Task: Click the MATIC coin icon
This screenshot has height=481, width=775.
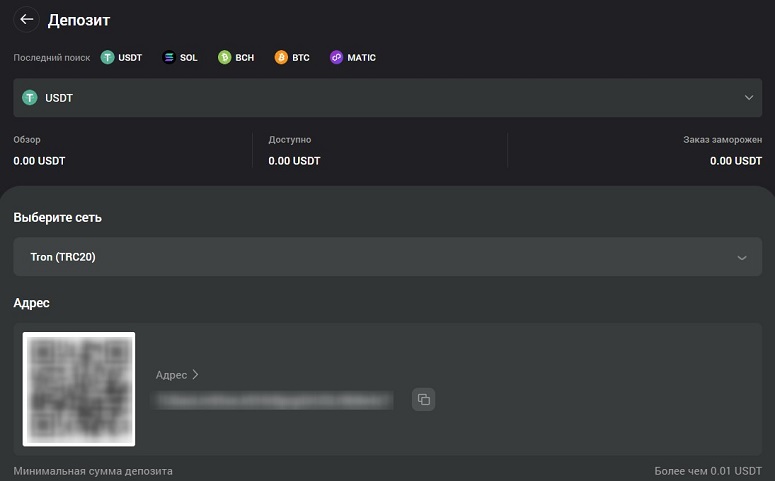Action: click(x=337, y=57)
